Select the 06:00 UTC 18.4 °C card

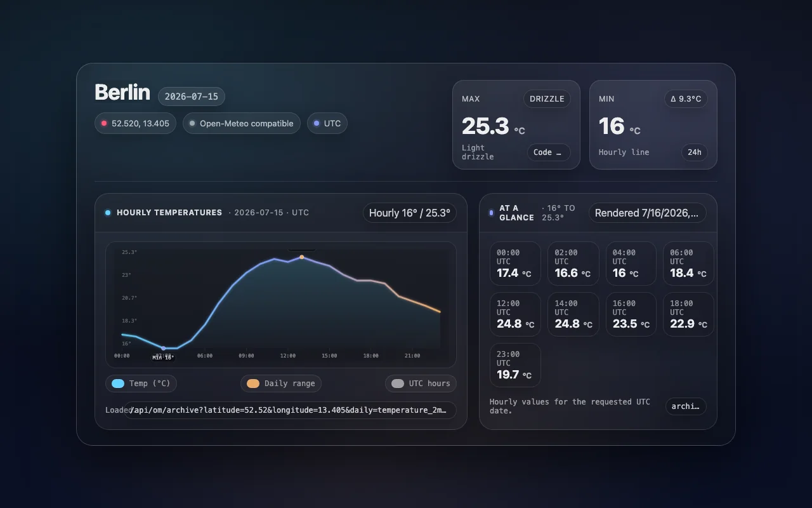[x=688, y=264]
